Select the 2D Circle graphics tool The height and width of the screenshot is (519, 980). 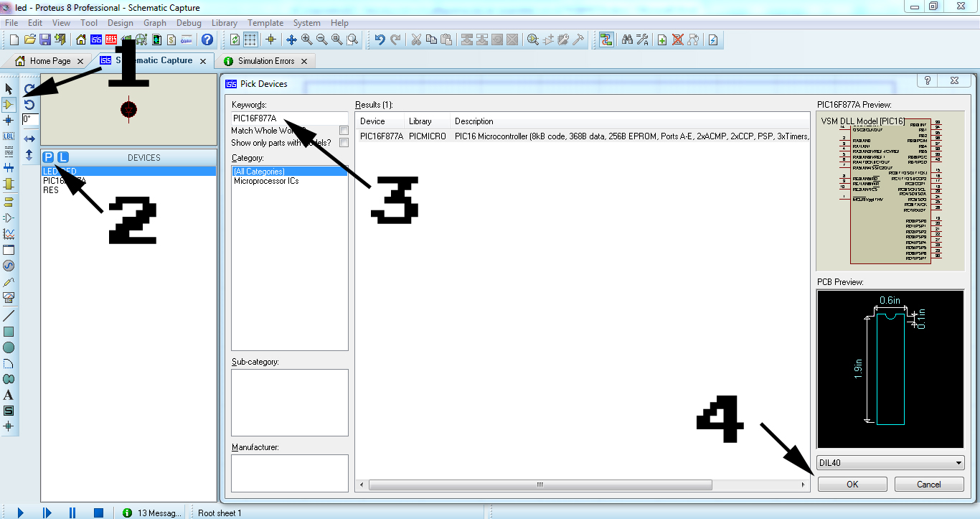point(9,347)
